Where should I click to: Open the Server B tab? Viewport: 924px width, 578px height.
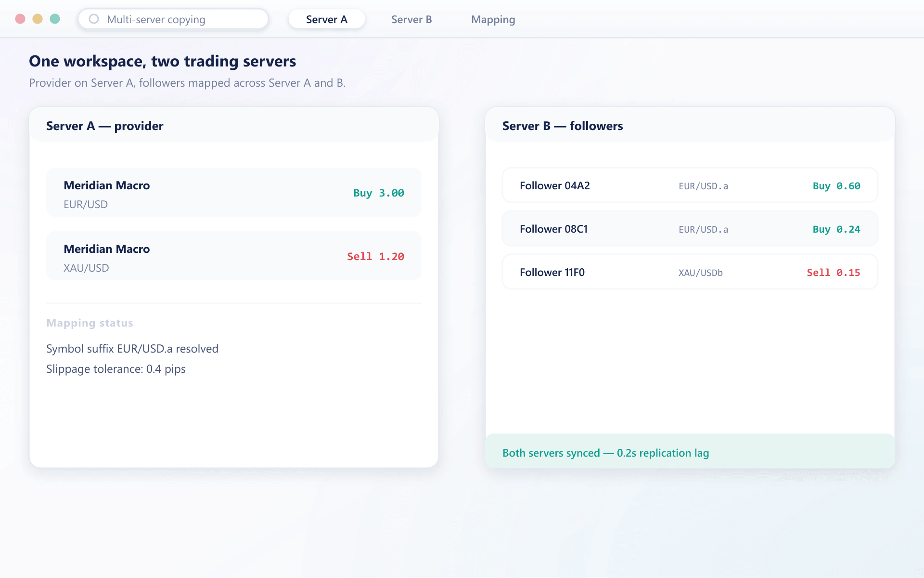point(411,19)
